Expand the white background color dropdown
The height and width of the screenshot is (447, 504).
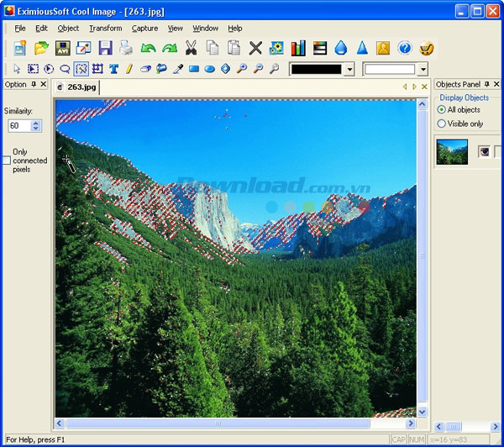tap(423, 69)
